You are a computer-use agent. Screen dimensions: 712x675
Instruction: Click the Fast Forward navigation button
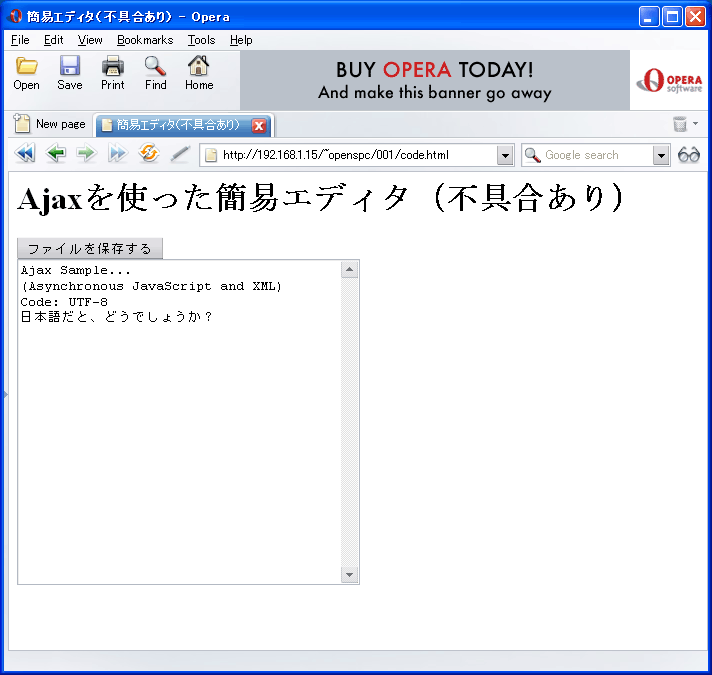pos(118,153)
